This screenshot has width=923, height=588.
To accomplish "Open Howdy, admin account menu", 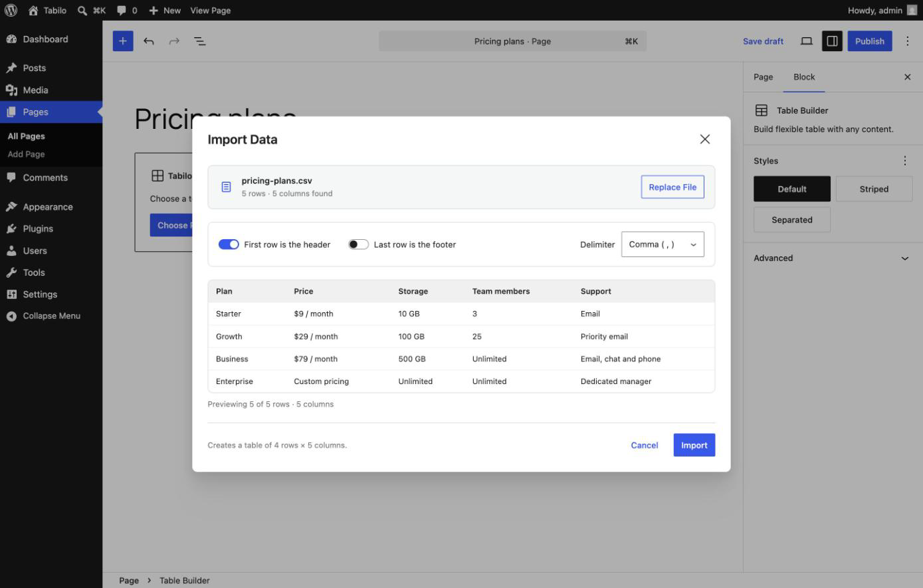I will click(x=882, y=10).
